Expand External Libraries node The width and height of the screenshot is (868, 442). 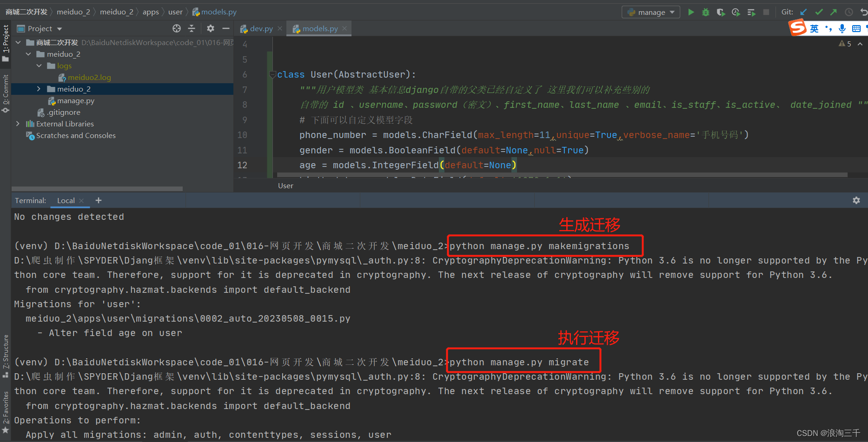[18, 124]
